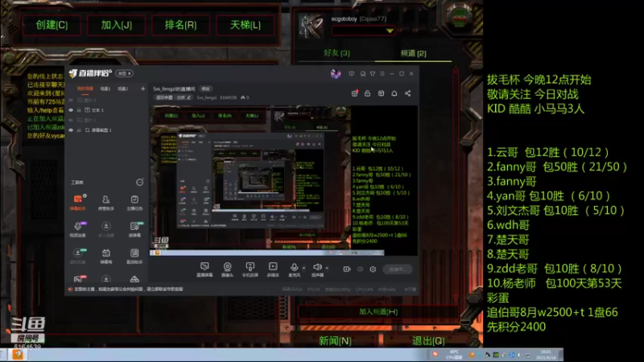Viewport: 644px width, 362px height.
Task: Select the third scene tab in the streaming app
Action: point(122,88)
